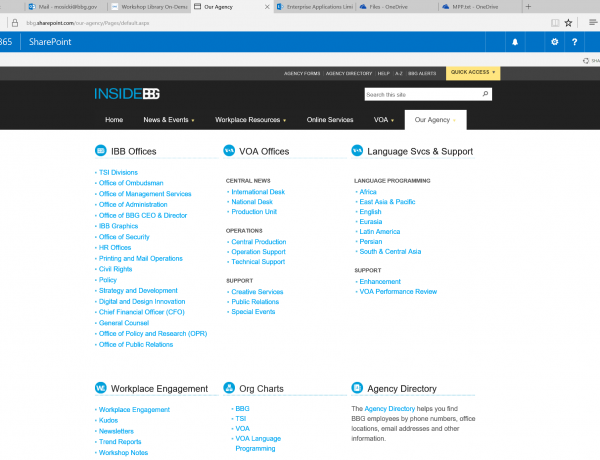Click the address bar padlock icon
This screenshot has height=460, width=600.
coord(15,23)
